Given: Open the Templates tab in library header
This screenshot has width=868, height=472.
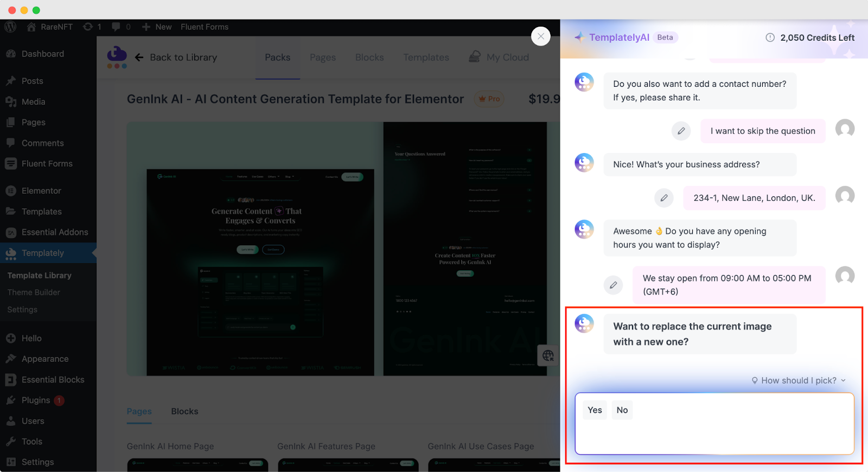Looking at the screenshot, I should 426,58.
